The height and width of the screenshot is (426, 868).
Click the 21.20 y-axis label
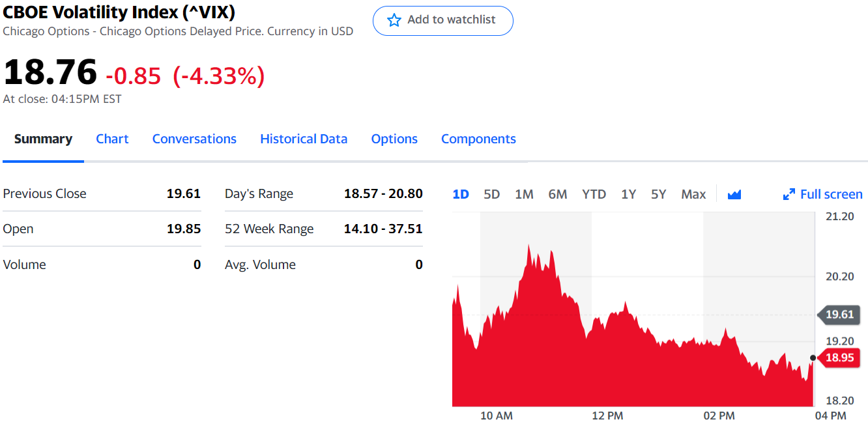840,216
